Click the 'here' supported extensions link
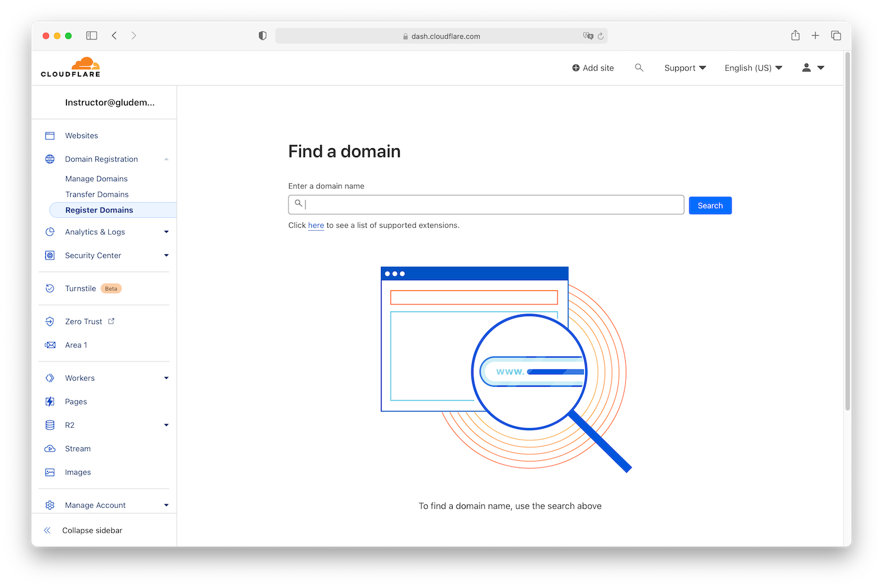Image resolution: width=883 pixels, height=588 pixels. point(316,225)
